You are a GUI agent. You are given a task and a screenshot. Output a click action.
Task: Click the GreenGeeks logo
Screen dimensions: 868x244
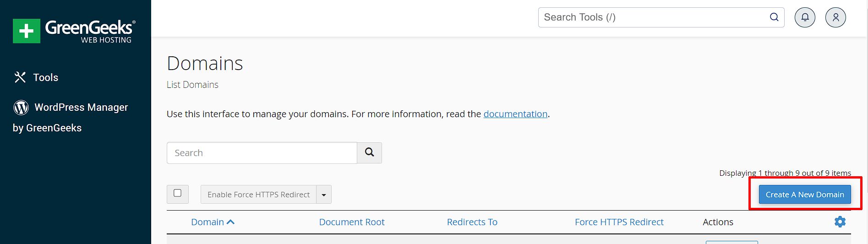(x=74, y=31)
